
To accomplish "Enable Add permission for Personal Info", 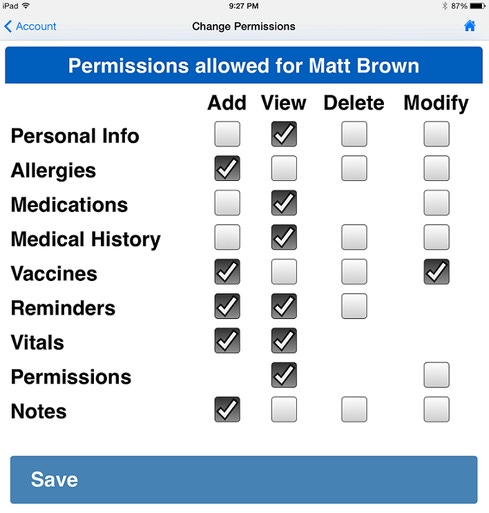I will pos(227,134).
